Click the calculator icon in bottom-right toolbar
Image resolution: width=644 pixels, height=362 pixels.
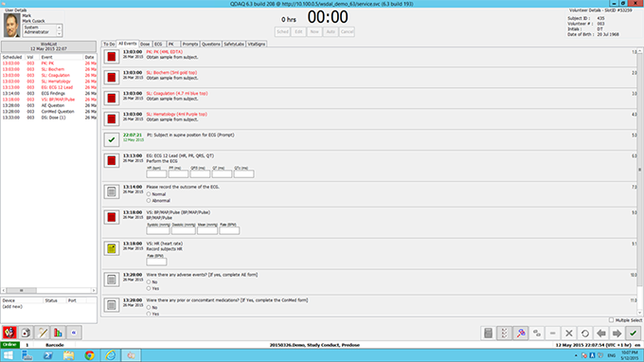[488, 334]
